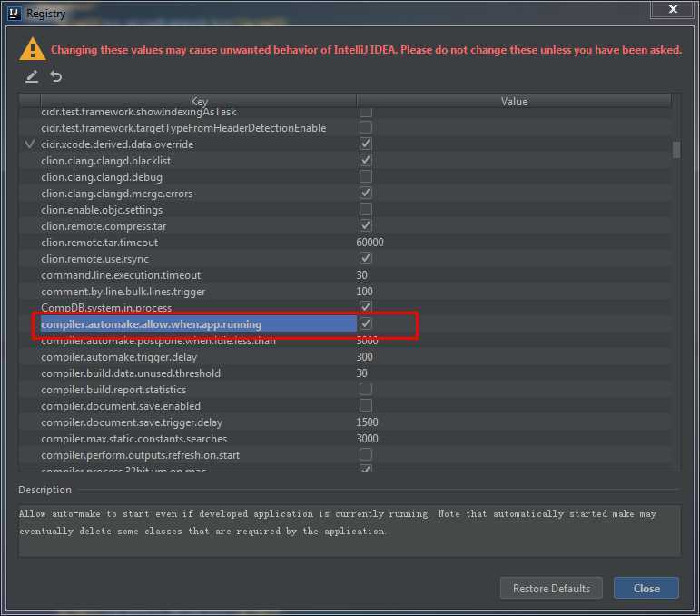Click the Value column header
Image resolution: width=700 pixels, height=616 pixels.
click(x=514, y=102)
